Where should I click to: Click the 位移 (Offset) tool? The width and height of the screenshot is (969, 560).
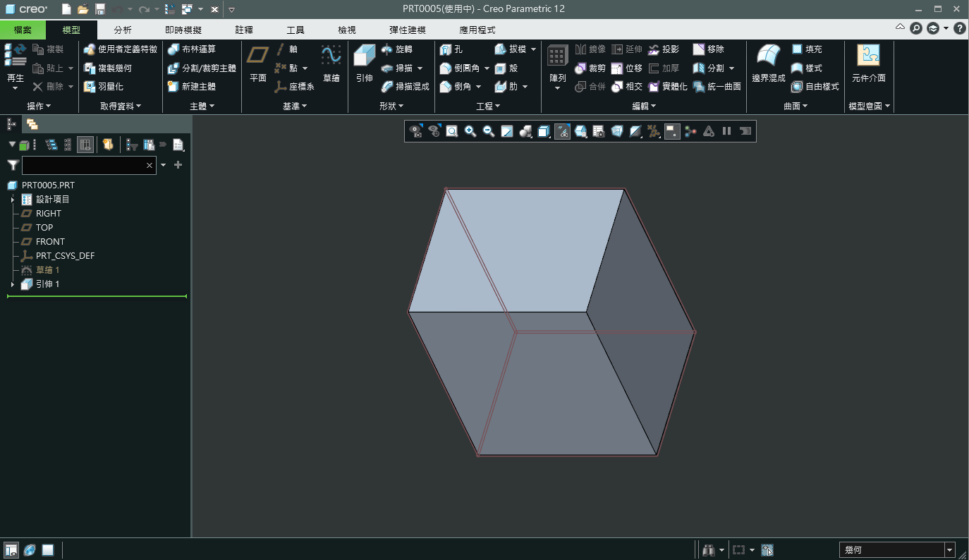click(x=627, y=68)
